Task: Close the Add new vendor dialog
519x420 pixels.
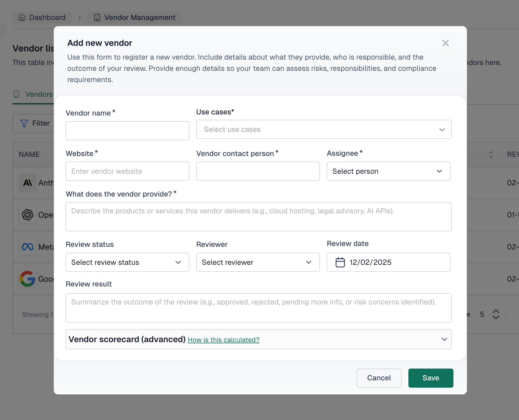Action: point(446,43)
